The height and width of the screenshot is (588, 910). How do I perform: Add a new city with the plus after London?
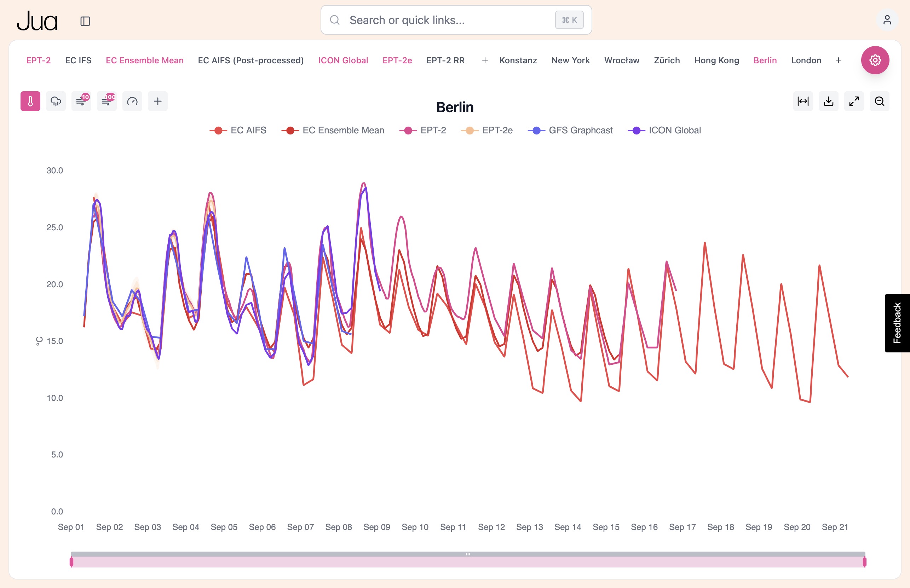pos(839,60)
